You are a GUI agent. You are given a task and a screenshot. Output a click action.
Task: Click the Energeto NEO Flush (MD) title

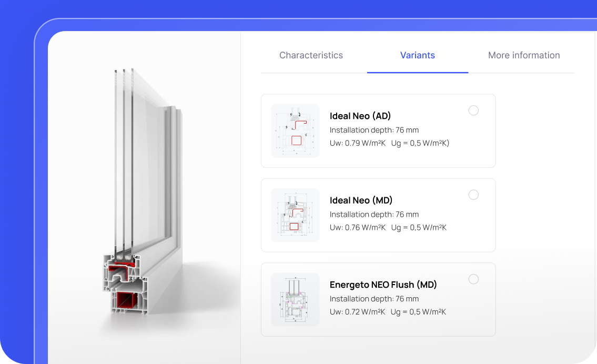pos(383,285)
